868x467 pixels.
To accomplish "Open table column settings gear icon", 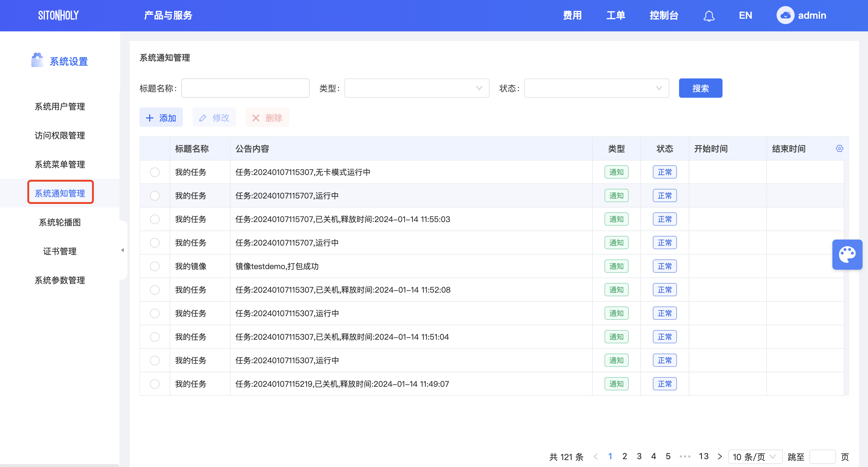I will tap(839, 148).
